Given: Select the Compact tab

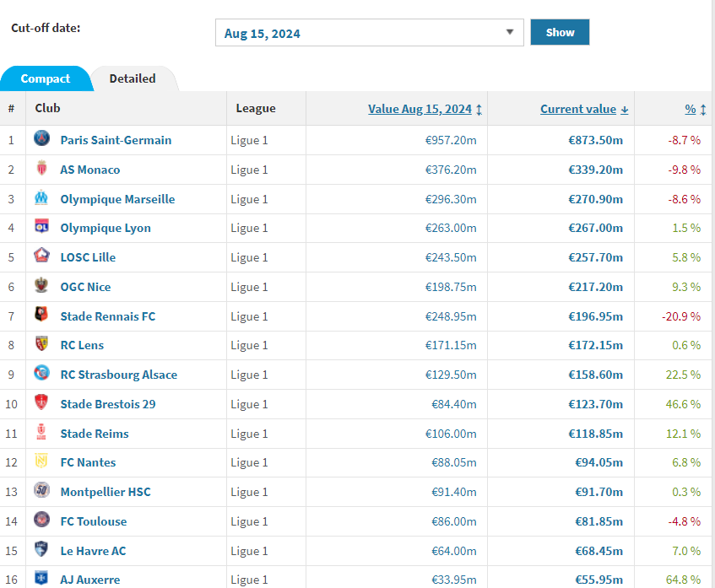Looking at the screenshot, I should tap(46, 78).
